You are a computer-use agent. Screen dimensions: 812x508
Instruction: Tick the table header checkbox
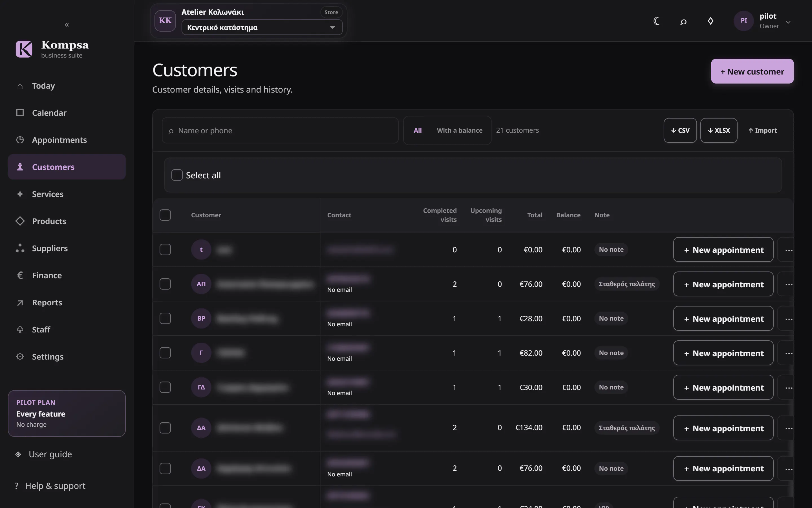pyautogui.click(x=165, y=215)
